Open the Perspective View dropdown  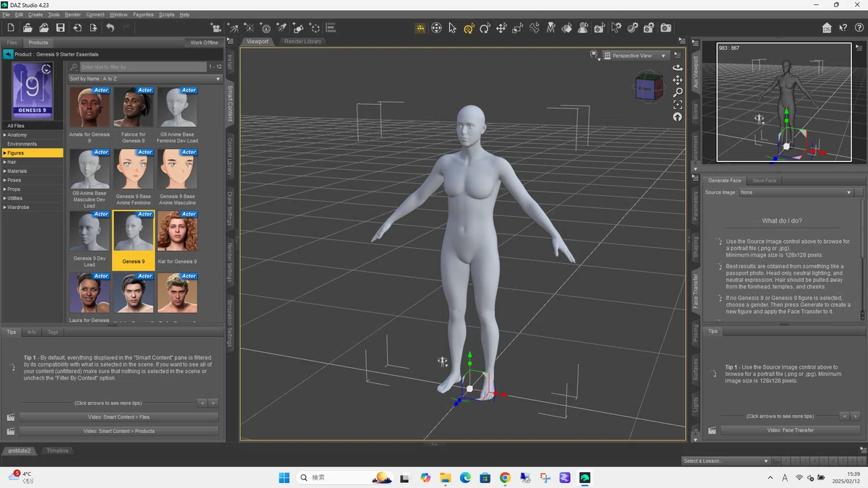pos(635,56)
